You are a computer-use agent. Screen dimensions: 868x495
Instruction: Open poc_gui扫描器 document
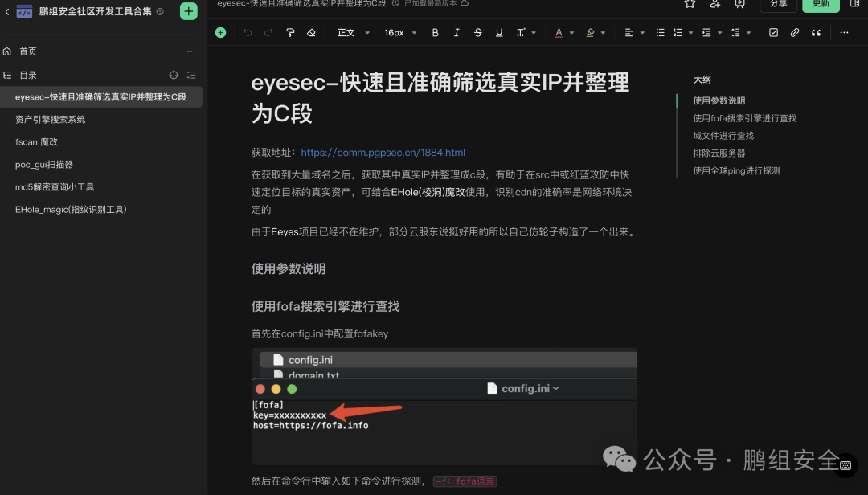pos(44,165)
